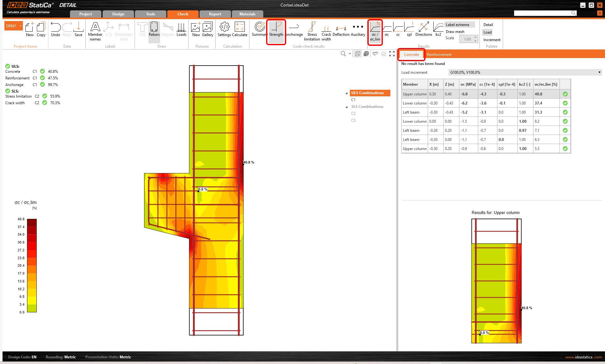This screenshot has width=605, height=364.
Task: Run analysis with the Calculate button
Action: tap(240, 30)
